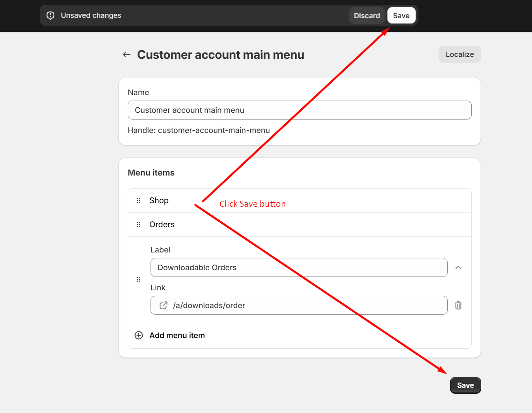Click the Add menu item label
This screenshot has width=532, height=413.
pyautogui.click(x=177, y=335)
